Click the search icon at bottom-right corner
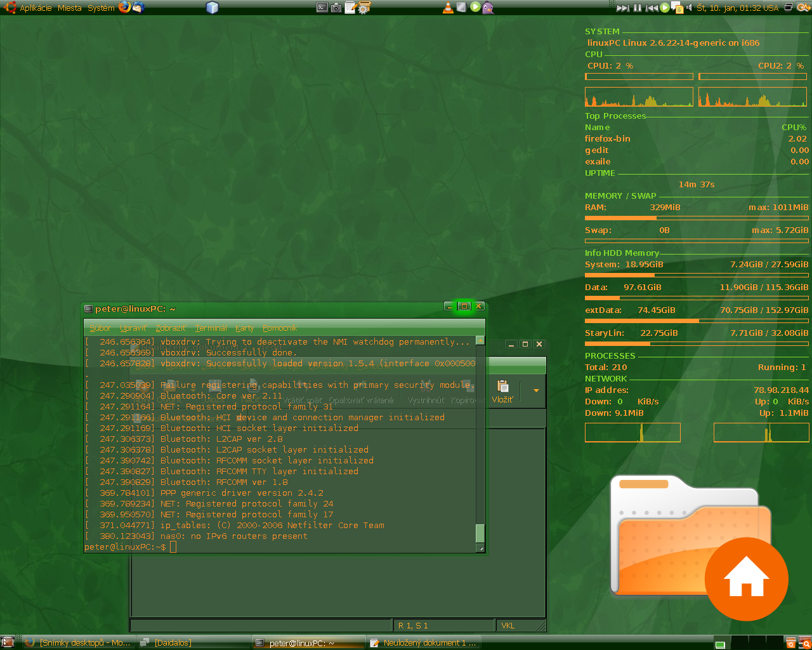The image size is (812, 650). (x=804, y=643)
